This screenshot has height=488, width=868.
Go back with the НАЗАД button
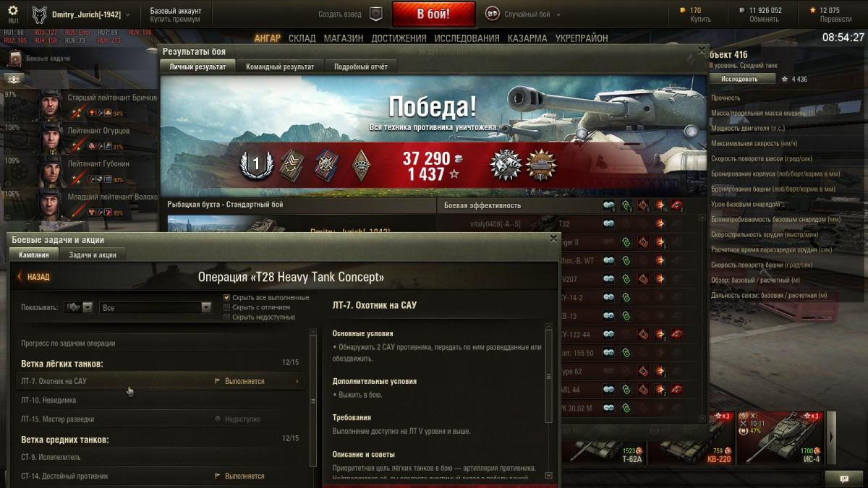33,277
